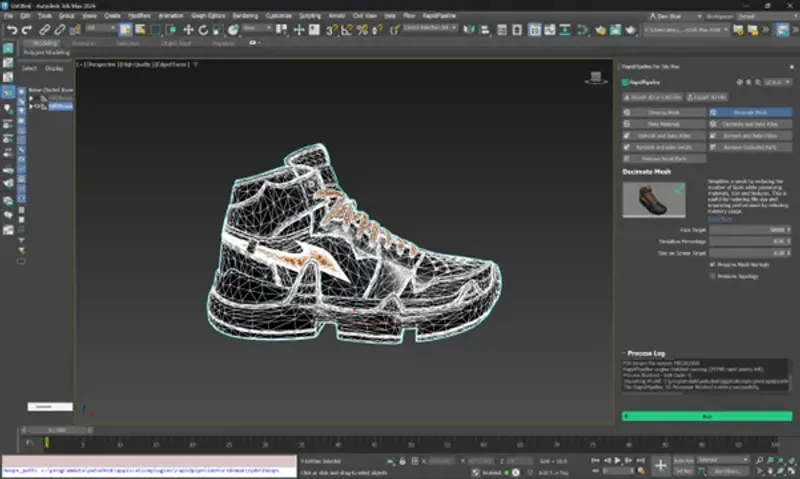This screenshot has width=800, height=479.
Task: Open the RapidPipeline menu
Action: (439, 16)
